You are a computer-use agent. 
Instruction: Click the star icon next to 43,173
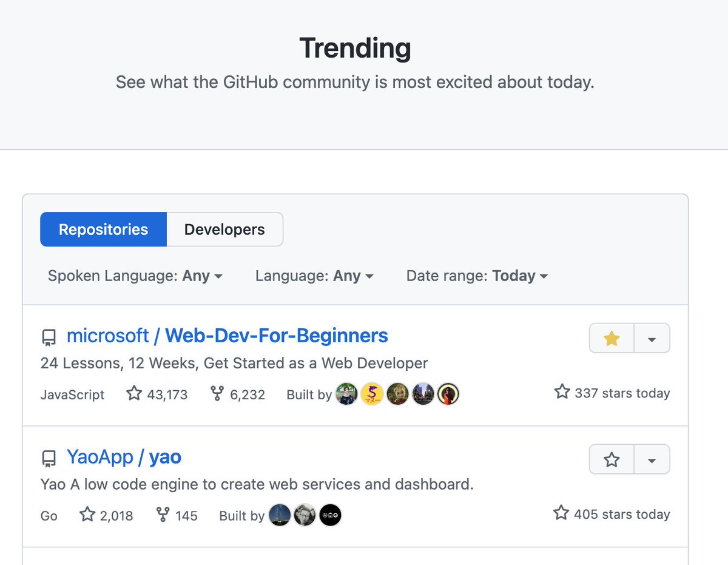[x=133, y=393]
